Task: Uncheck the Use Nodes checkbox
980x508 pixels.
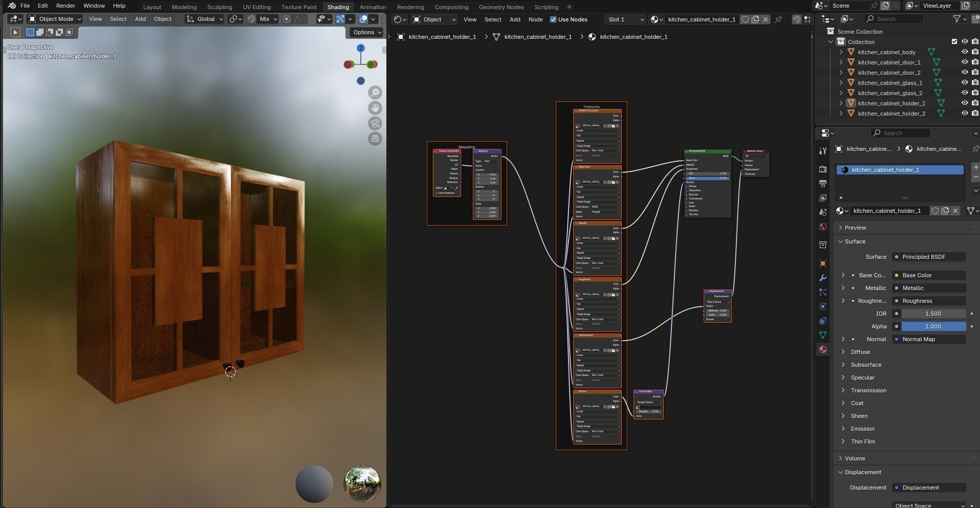Action: point(553,19)
